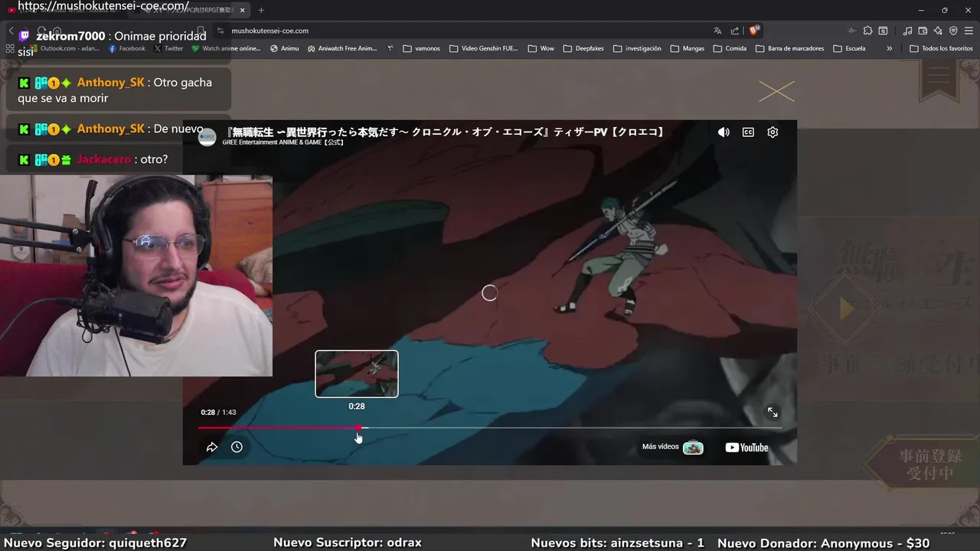Enter fullscreen on the video
Screen dimensions: 980x551
point(773,412)
